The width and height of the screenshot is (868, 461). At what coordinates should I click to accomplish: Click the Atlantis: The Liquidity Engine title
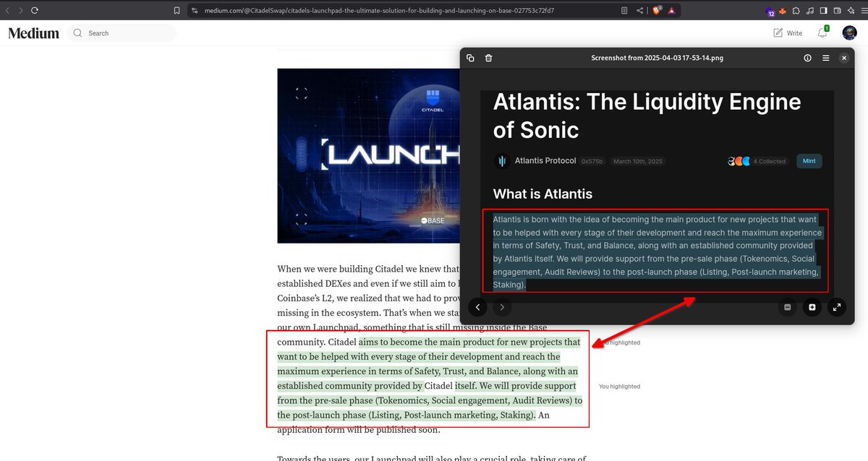click(x=647, y=116)
